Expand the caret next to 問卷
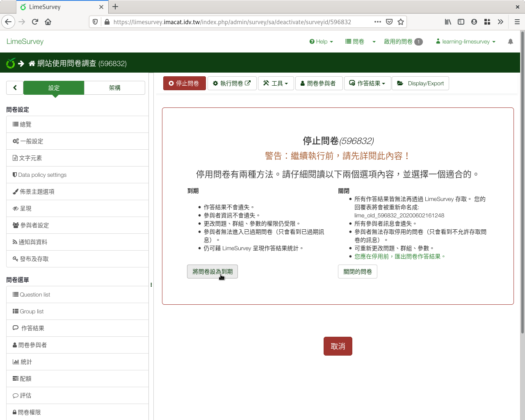Screen dimensions: 525x420 coord(374,41)
